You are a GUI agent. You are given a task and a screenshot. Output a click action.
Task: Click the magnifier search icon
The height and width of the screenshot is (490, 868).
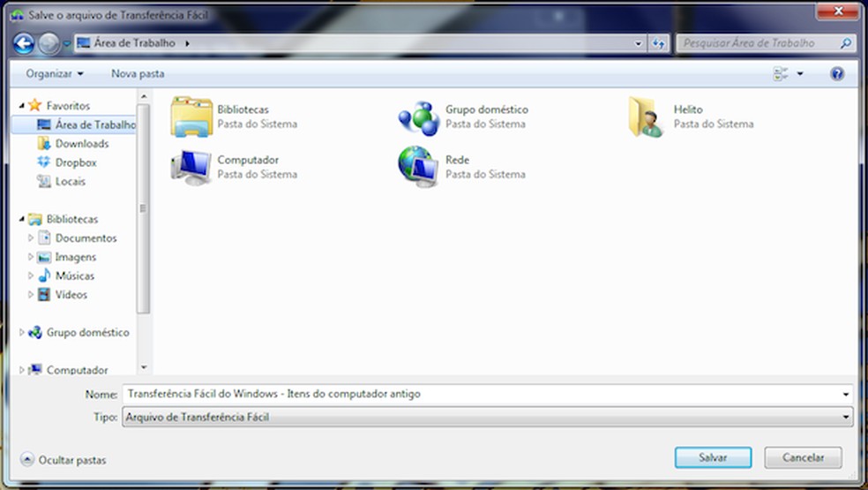tap(846, 43)
